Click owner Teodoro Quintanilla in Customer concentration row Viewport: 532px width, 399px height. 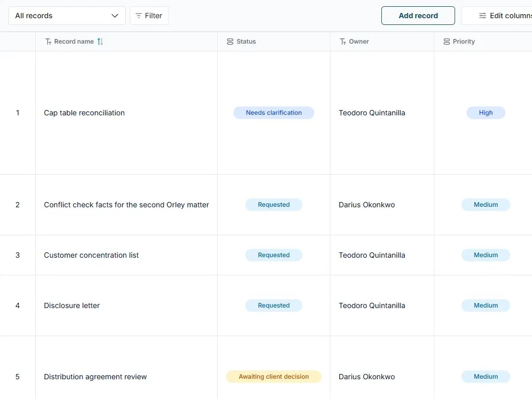pyautogui.click(x=372, y=255)
